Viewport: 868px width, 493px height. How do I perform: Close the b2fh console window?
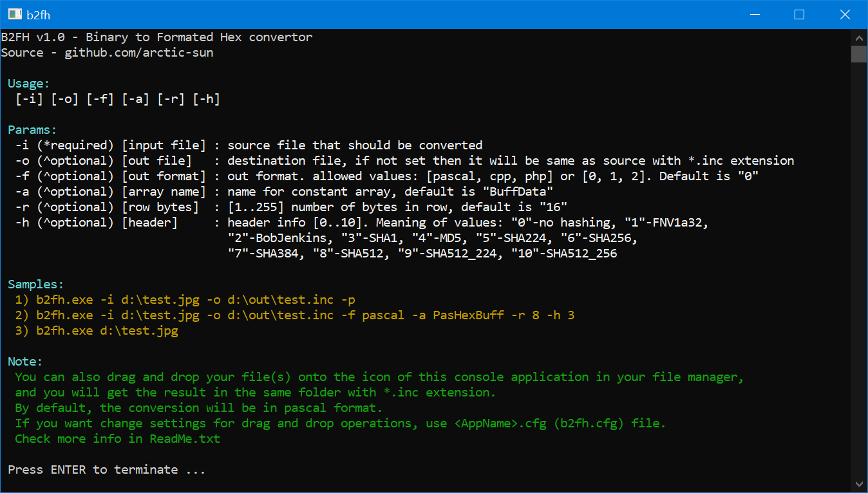tap(844, 14)
